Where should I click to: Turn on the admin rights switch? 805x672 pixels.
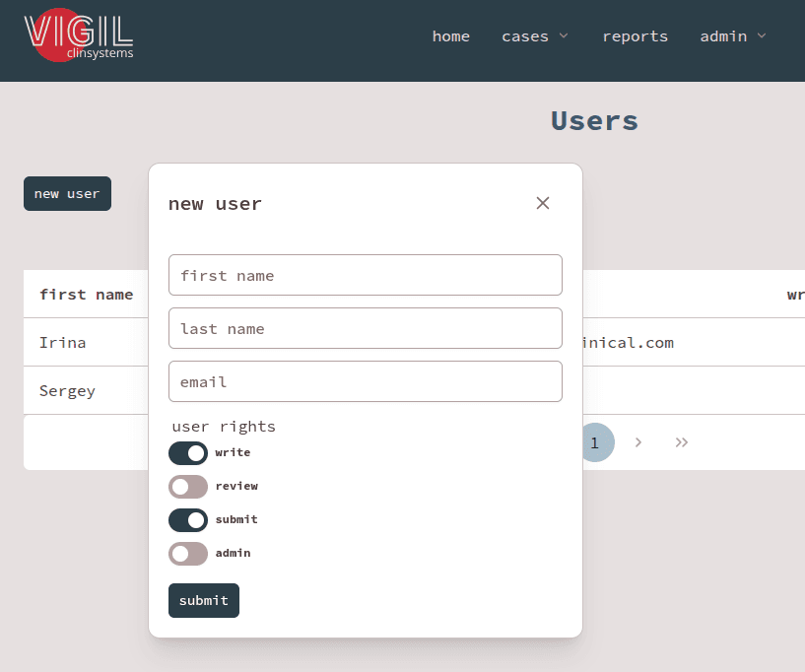click(x=188, y=554)
